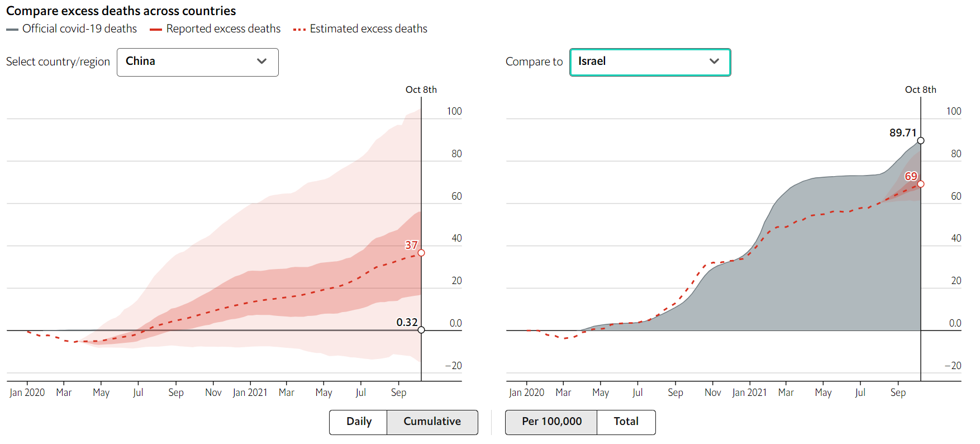Image resolution: width=980 pixels, height=444 pixels.
Task: Click the 0.32 official deaths marker on China chart
Action: click(x=421, y=330)
